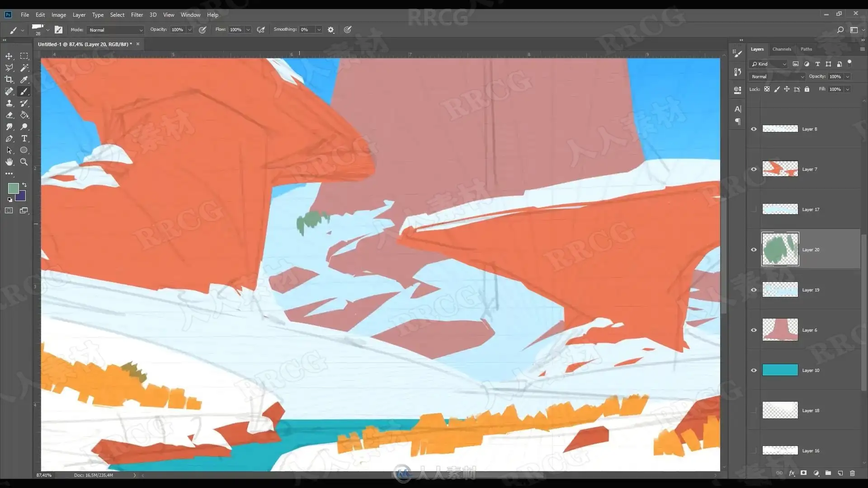Select the Crop tool
This screenshot has width=868, height=488.
[x=9, y=80]
